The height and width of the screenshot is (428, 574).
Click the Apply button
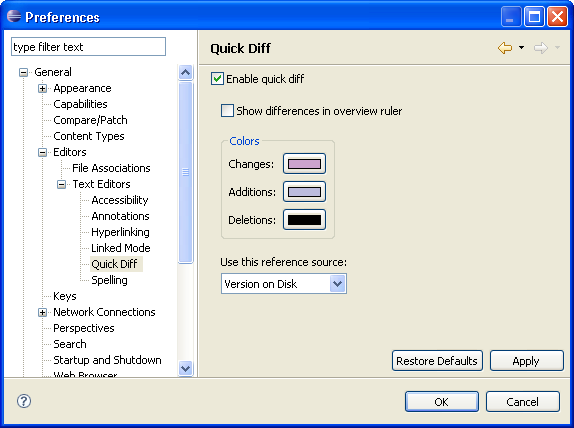pos(526,361)
